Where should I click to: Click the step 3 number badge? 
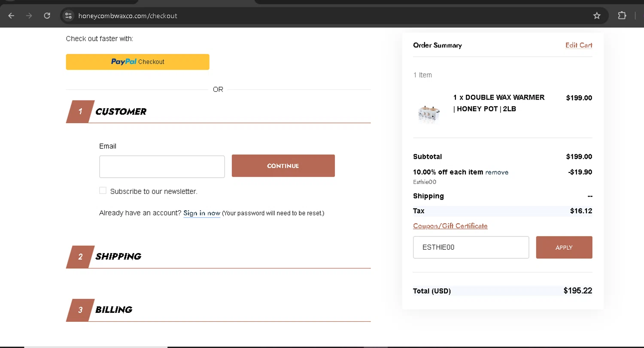click(80, 310)
